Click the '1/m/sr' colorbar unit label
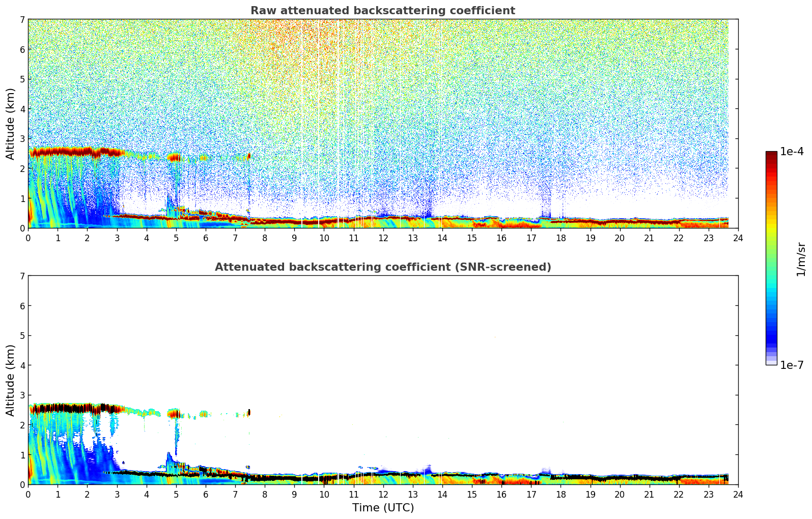The image size is (812, 519). pyautogui.click(x=800, y=258)
